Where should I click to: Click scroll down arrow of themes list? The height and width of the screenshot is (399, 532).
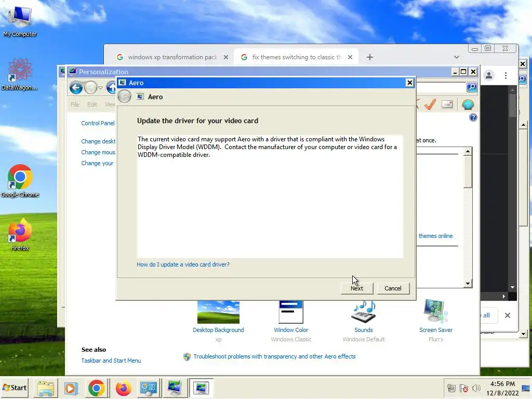pyautogui.click(x=468, y=284)
